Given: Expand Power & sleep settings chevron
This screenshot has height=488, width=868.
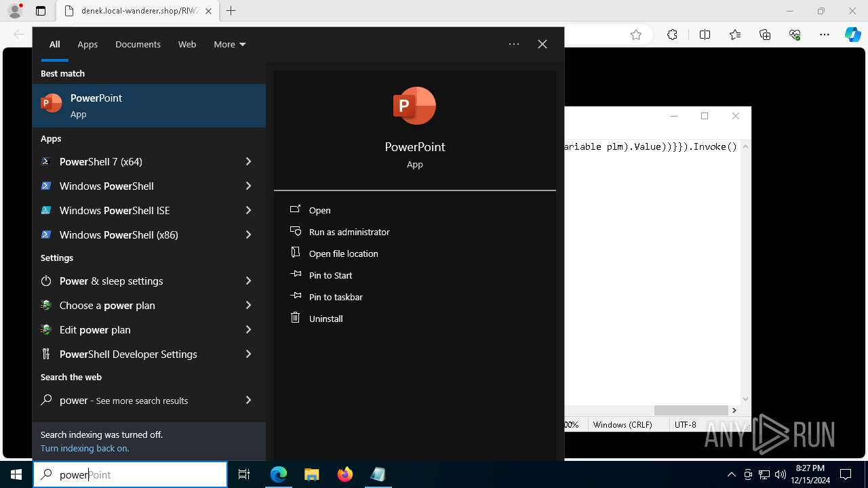Looking at the screenshot, I should coord(248,281).
